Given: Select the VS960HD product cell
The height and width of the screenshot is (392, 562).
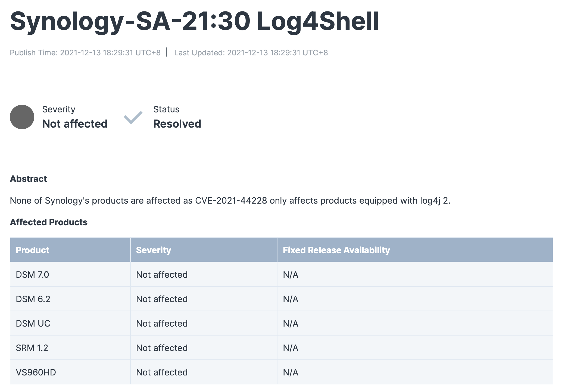Looking at the screenshot, I should tap(36, 372).
